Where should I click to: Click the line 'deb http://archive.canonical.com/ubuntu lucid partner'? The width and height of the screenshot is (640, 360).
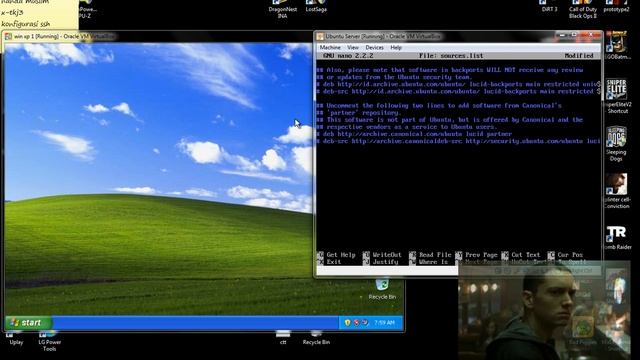[414, 134]
